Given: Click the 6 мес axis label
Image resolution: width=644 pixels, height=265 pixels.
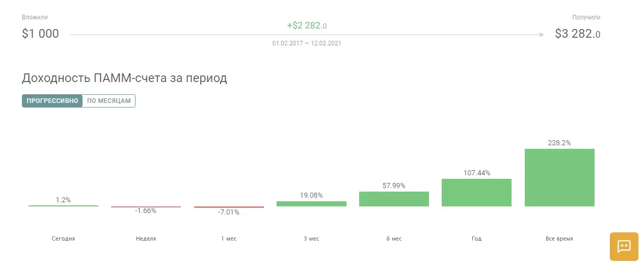Looking at the screenshot, I should coord(394,238).
